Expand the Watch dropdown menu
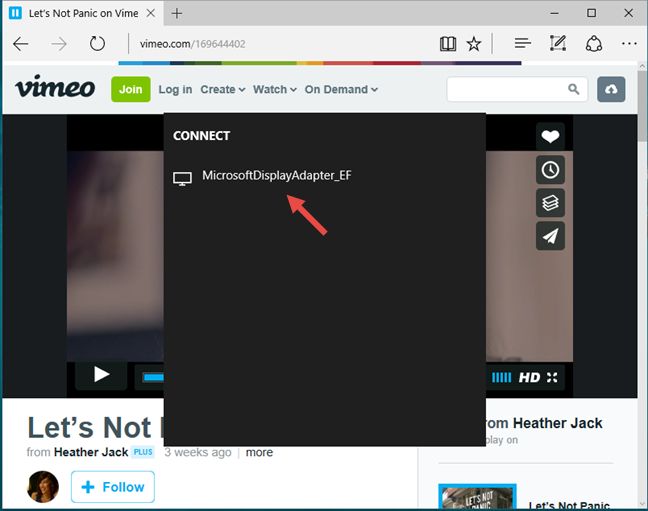This screenshot has width=648, height=511. click(x=275, y=89)
